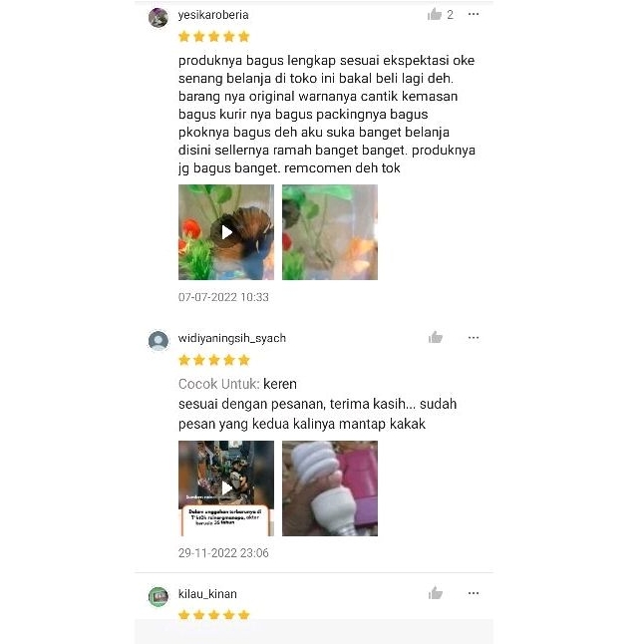The image size is (644, 644).
Task: Open yesikaroberia username link
Action: click(x=213, y=15)
